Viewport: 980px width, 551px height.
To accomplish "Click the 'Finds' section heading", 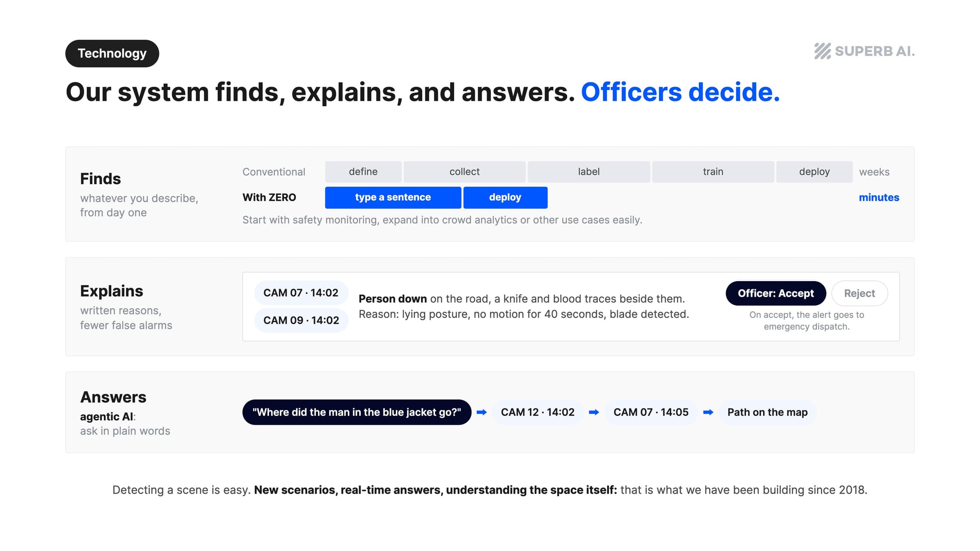I will click(100, 179).
